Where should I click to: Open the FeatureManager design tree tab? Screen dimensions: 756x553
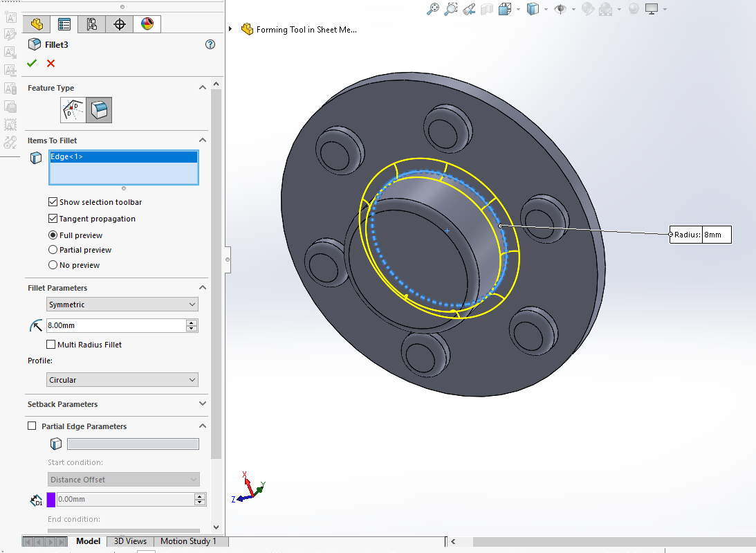37,24
